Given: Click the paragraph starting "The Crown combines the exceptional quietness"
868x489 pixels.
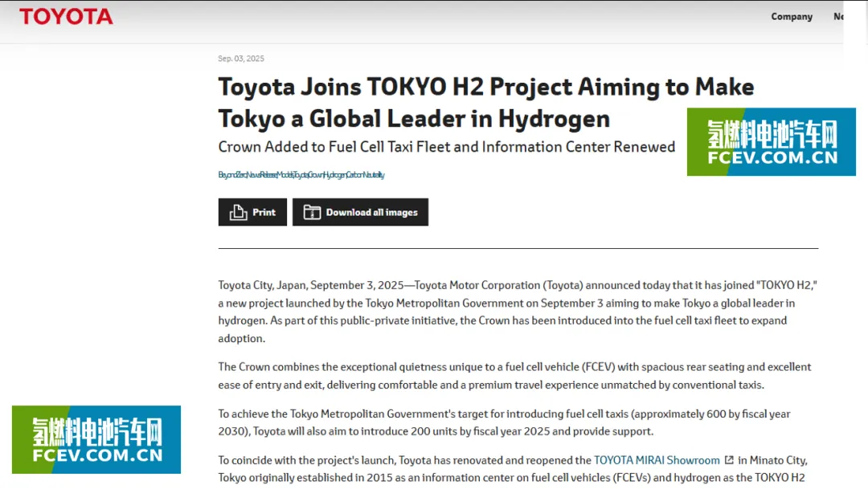Looking at the screenshot, I should tap(515, 376).
